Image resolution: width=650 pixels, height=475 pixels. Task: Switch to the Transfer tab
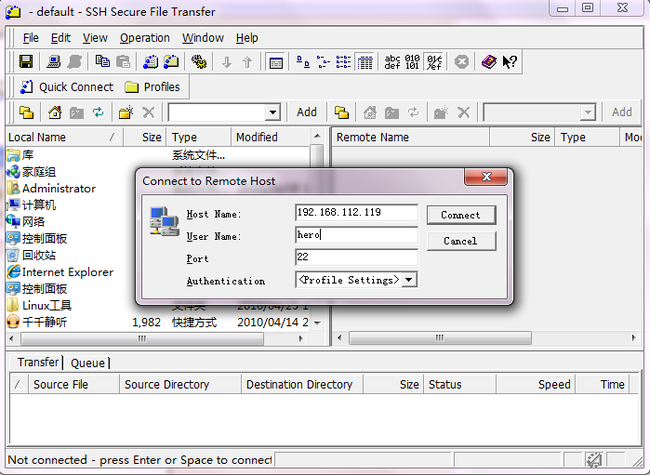pyautogui.click(x=38, y=362)
